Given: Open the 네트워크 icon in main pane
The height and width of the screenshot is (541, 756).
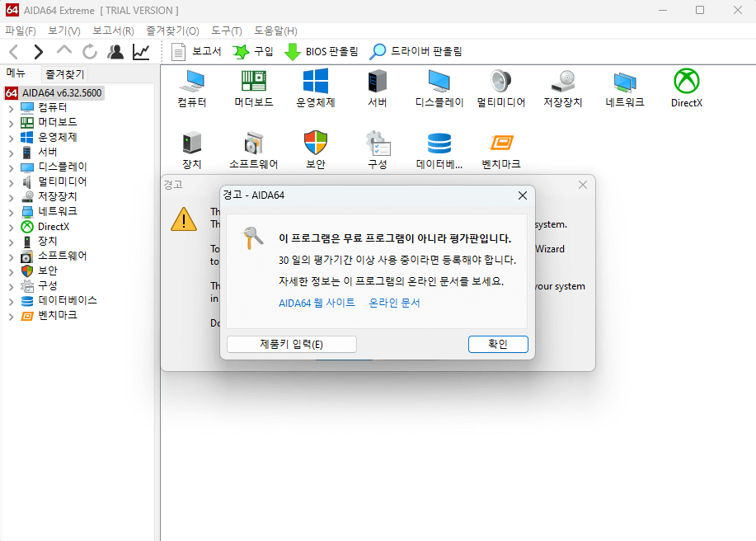Looking at the screenshot, I should [x=624, y=87].
